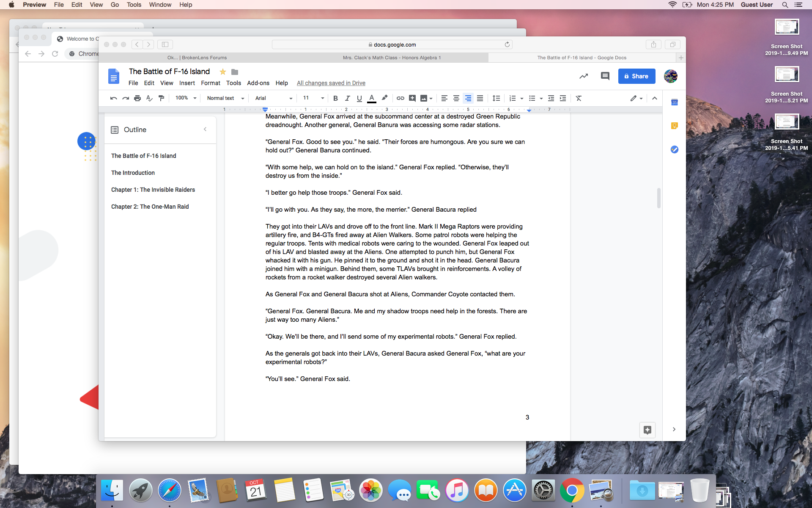
Task: Set right alignment
Action: point(468,98)
